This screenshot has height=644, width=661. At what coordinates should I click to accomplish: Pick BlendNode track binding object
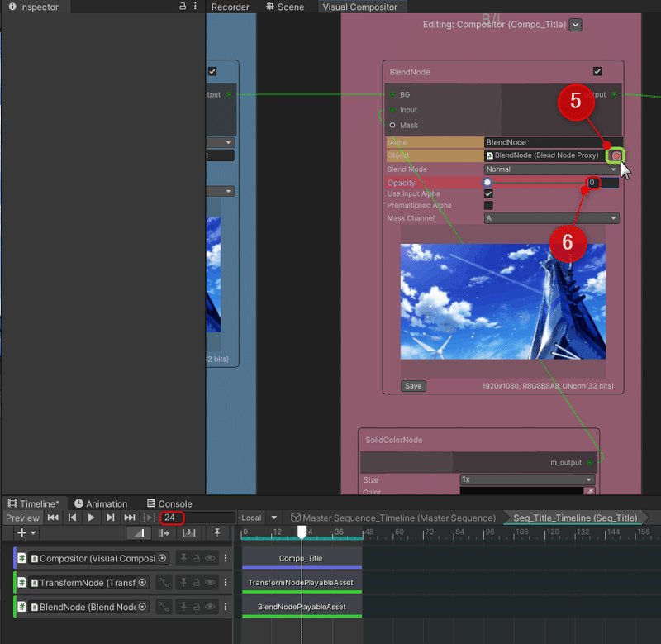(x=142, y=607)
